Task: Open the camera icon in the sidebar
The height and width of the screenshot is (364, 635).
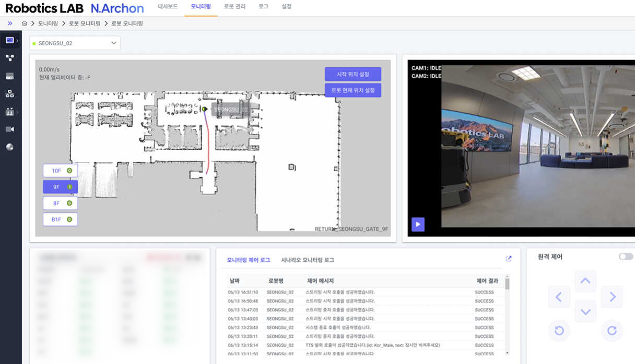Action: click(x=9, y=129)
